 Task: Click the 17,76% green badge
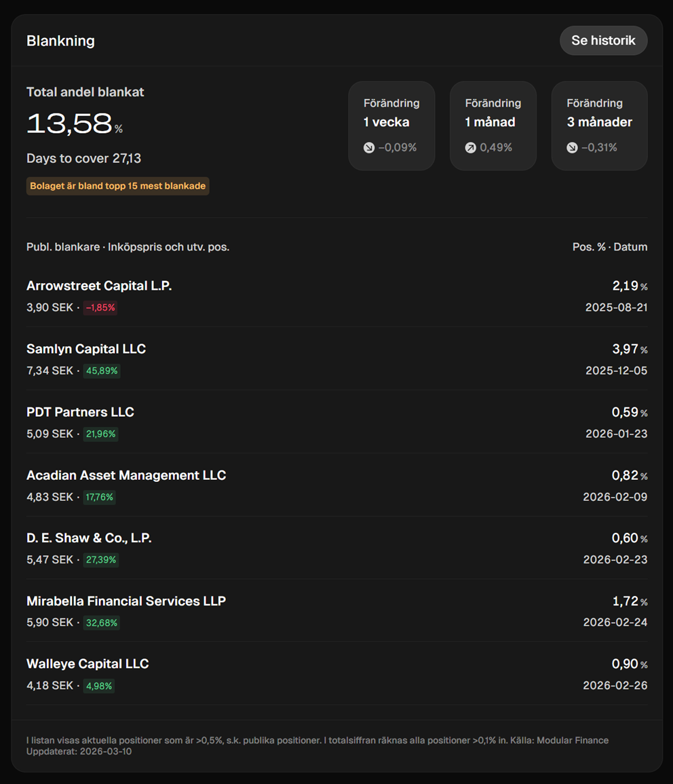point(100,498)
